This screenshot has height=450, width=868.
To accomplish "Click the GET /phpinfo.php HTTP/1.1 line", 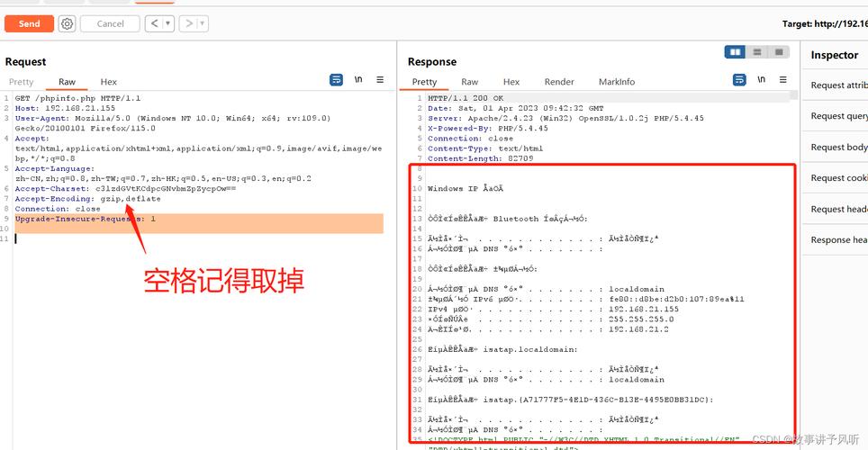I will pos(77,98).
